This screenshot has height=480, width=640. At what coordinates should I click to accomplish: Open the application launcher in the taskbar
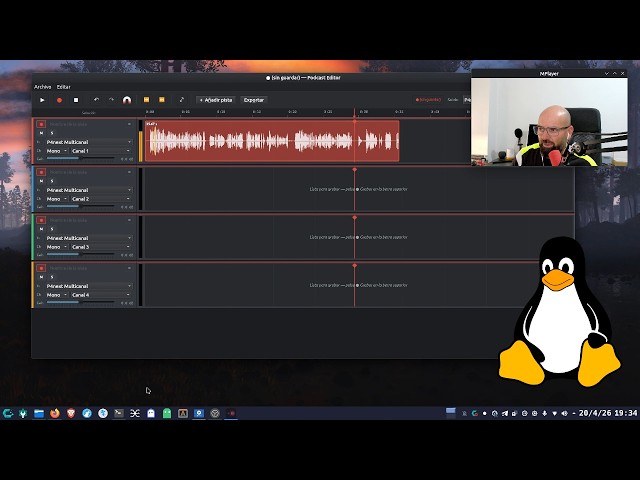[8, 413]
